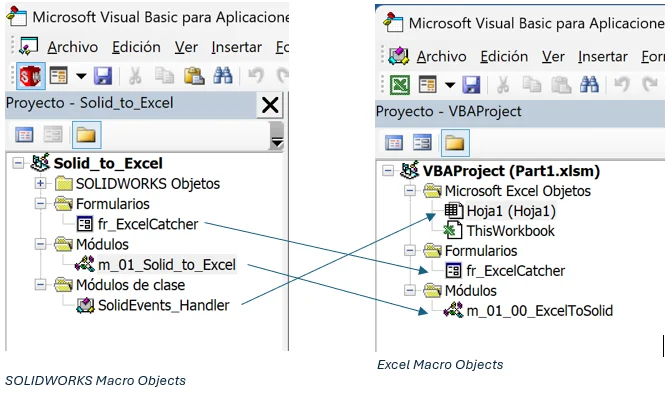Collapse Módulos folder in VBAProject
668x398 pixels.
pos(409,290)
